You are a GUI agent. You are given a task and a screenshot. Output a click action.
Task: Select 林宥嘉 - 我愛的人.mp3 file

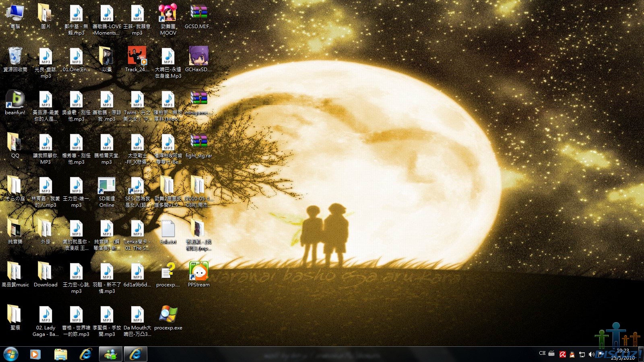[x=46, y=192]
